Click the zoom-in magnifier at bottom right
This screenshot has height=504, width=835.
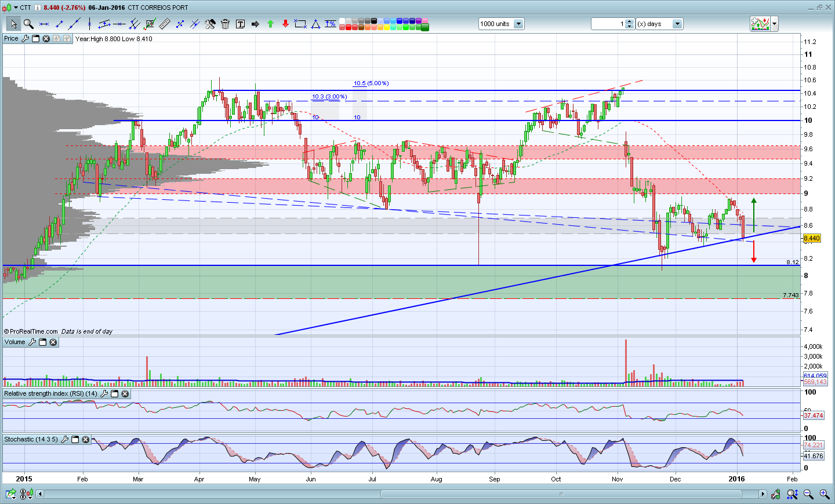824,494
